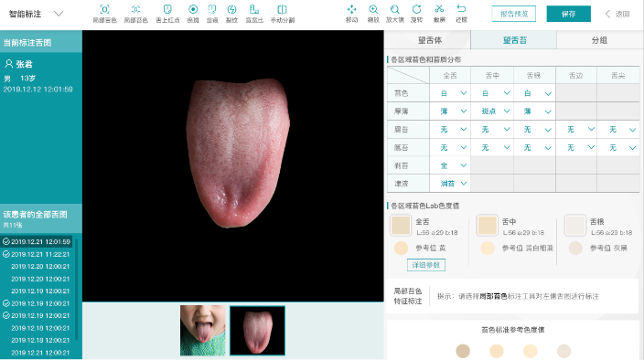Image resolution: width=644 pixels, height=360 pixels.
Task: Click the 参考值 黄白相兼 reference circle
Action: click(x=488, y=248)
